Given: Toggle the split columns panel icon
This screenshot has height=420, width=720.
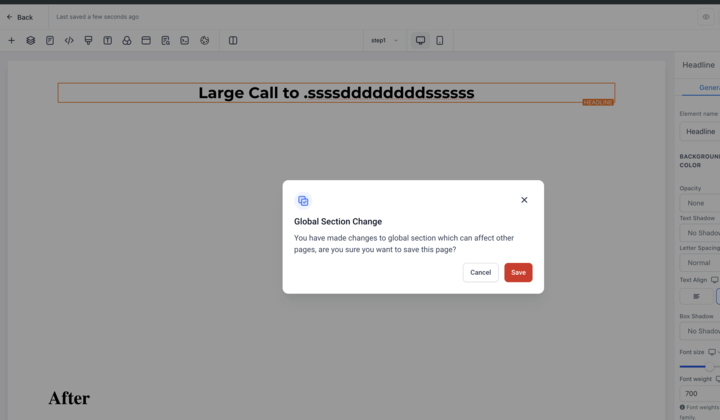Looking at the screenshot, I should tap(233, 40).
